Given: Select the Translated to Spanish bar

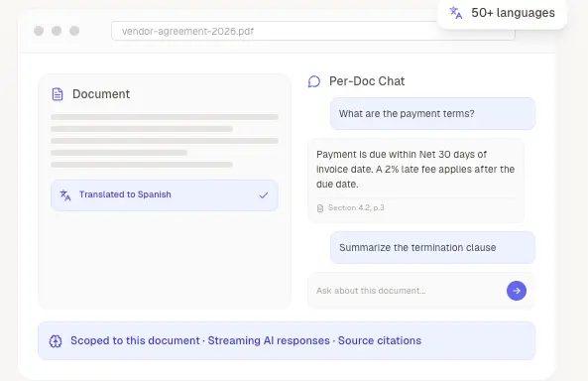Looking at the screenshot, I should [165, 195].
